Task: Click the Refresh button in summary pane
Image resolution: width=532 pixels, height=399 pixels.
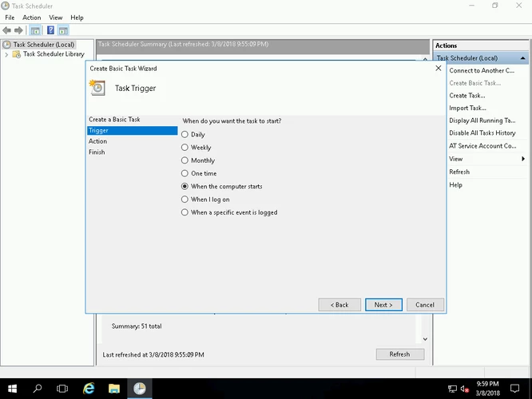Action: point(400,354)
